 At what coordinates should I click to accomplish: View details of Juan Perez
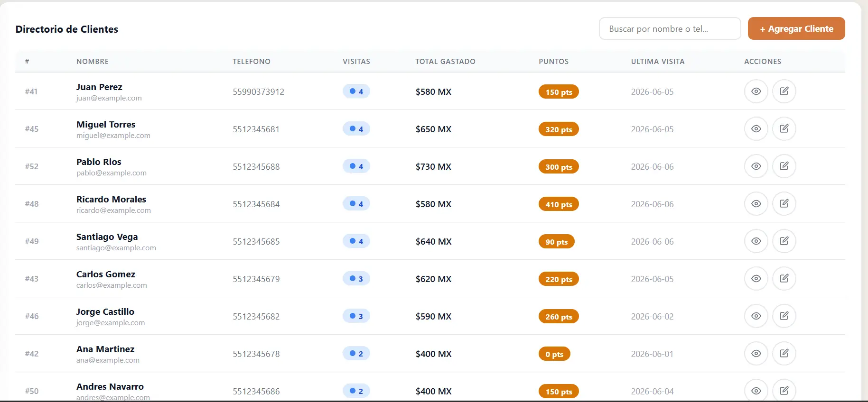(756, 91)
